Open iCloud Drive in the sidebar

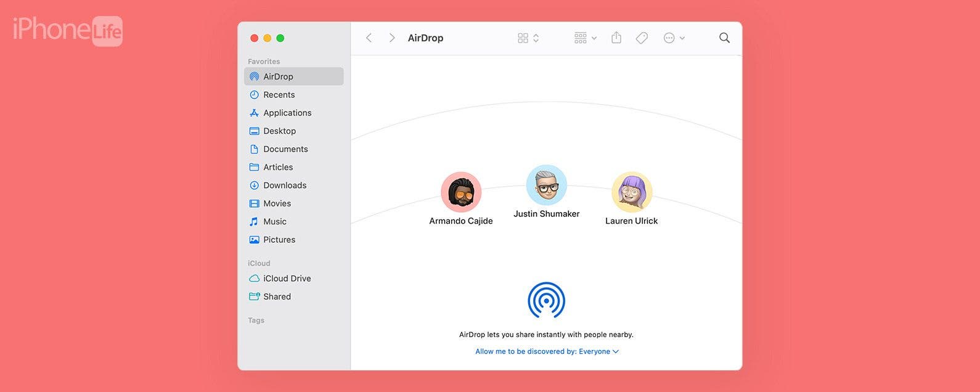(287, 279)
